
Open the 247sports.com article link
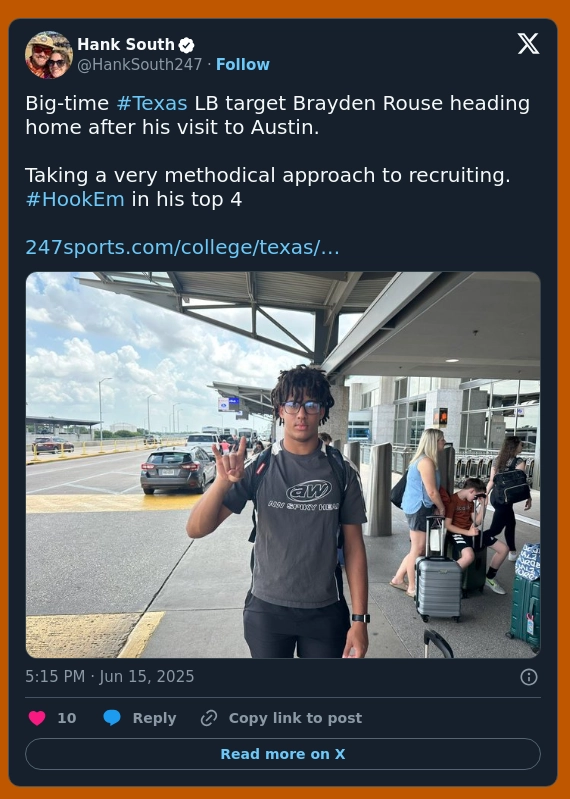click(x=182, y=248)
